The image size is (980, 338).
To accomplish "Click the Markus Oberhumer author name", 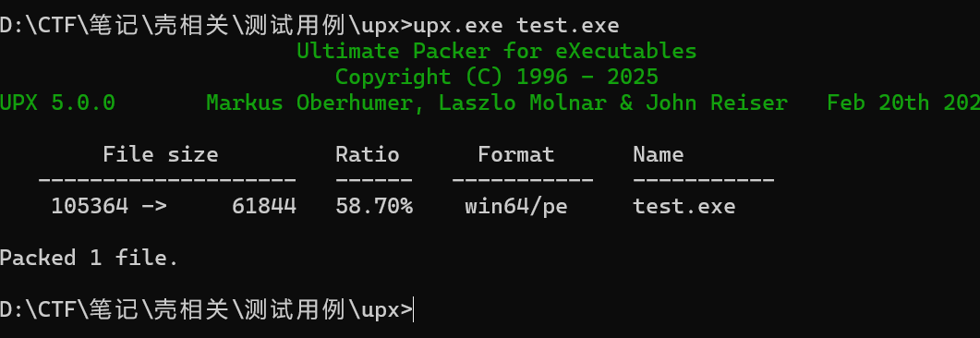I will [x=309, y=103].
